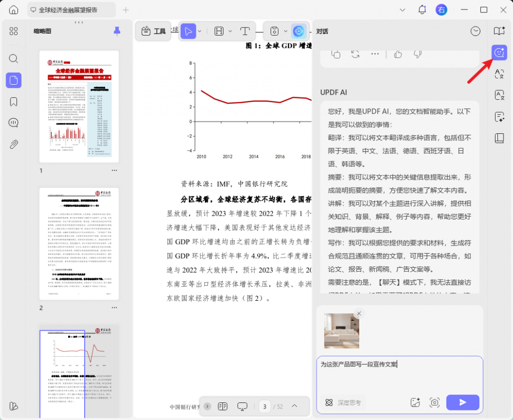Image resolution: width=513 pixels, height=420 pixels.
Task: Click the screenshot capture icon in chat input
Action: click(x=434, y=402)
